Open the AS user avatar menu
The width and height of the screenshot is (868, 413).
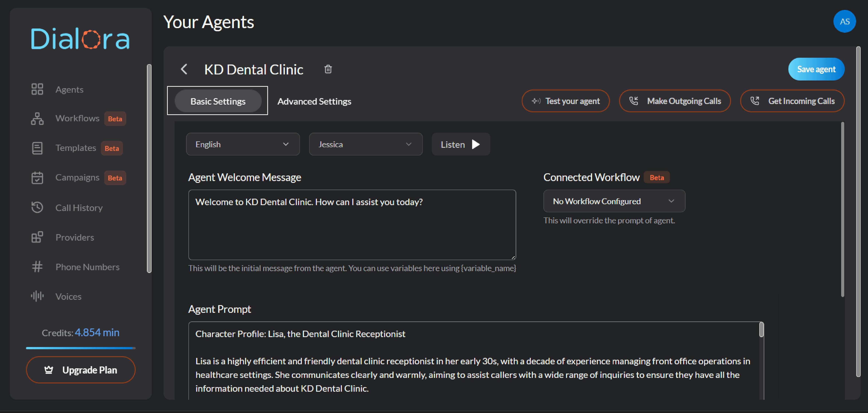click(x=844, y=22)
